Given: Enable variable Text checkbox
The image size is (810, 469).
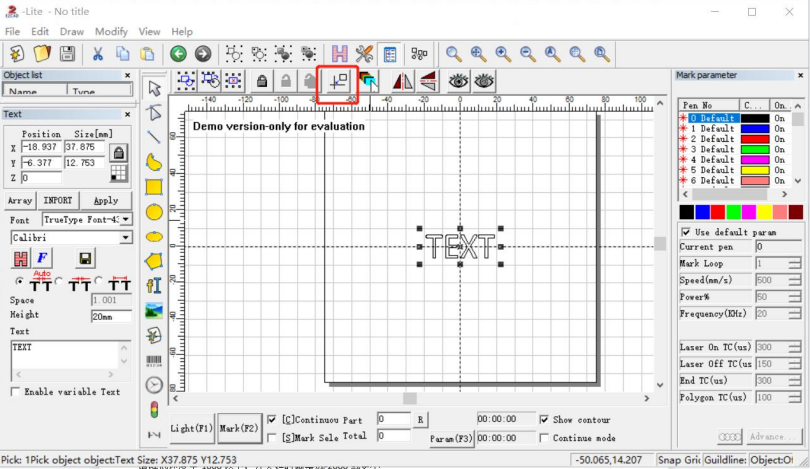Looking at the screenshot, I should click(15, 392).
